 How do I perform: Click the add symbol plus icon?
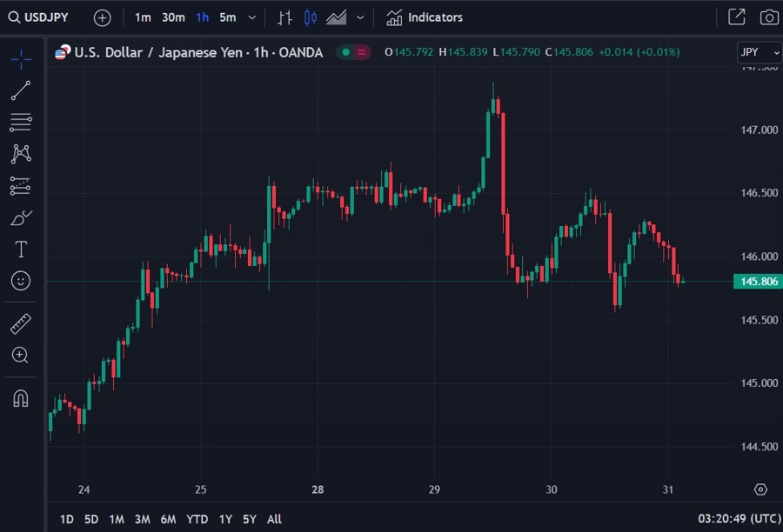pyautogui.click(x=103, y=18)
